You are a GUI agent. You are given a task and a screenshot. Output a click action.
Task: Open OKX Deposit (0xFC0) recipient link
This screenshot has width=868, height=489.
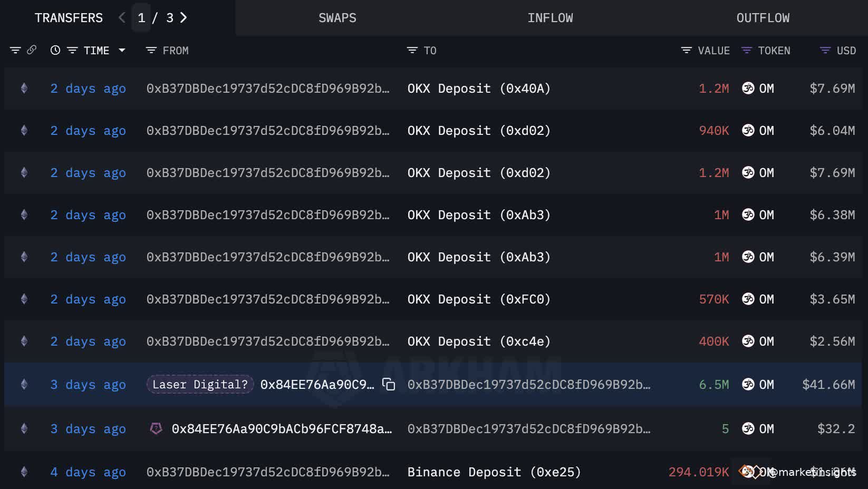click(x=479, y=299)
